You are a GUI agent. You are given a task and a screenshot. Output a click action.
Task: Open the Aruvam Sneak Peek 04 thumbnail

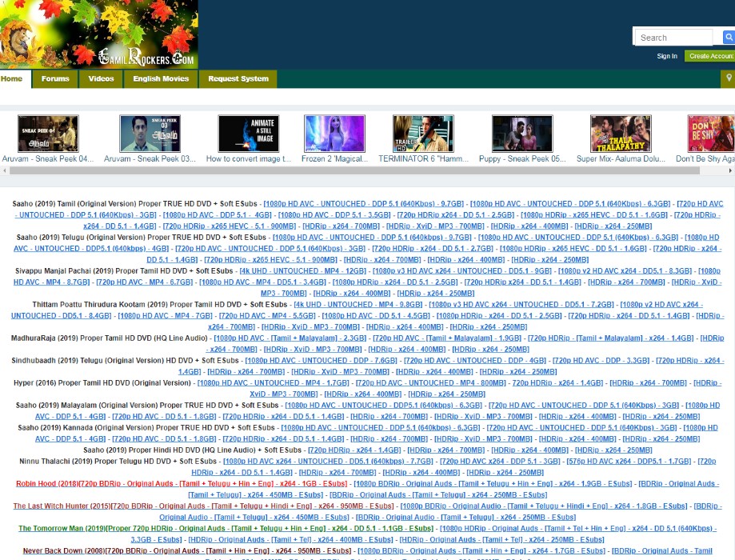(48, 134)
